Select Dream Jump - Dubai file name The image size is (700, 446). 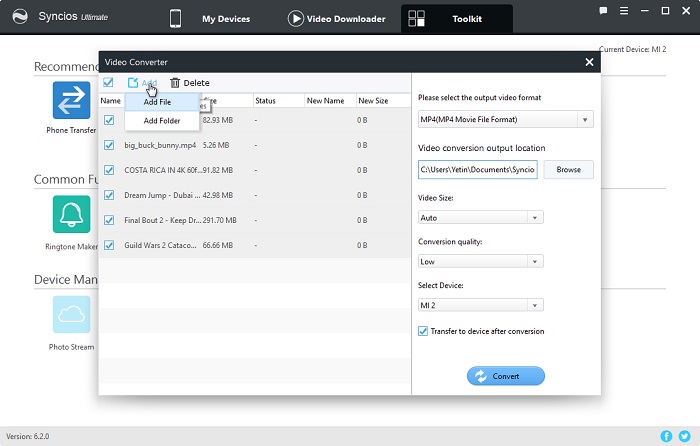(x=162, y=195)
